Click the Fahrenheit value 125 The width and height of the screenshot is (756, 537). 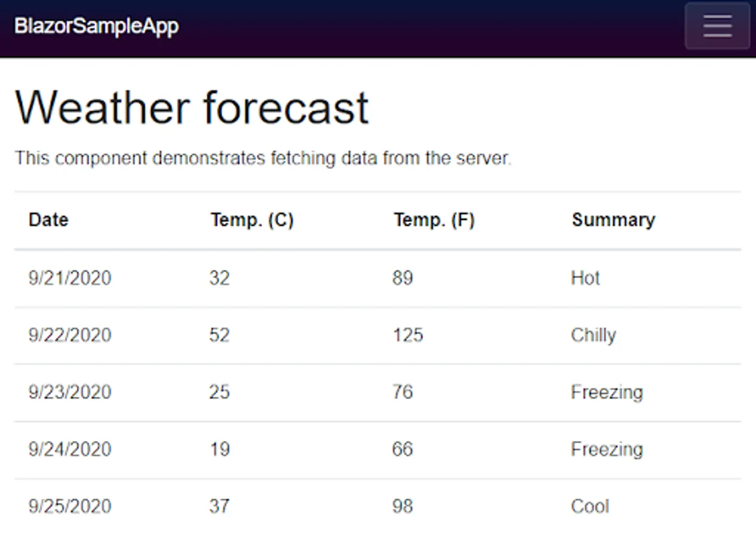point(407,335)
